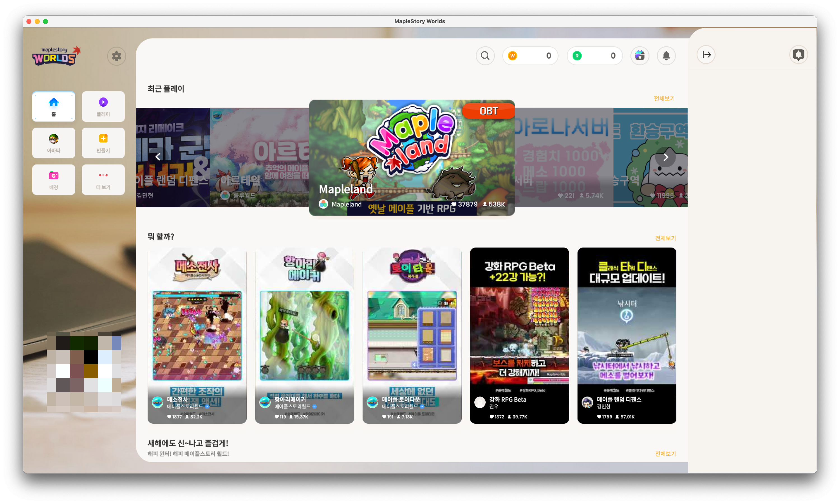Click 전체보기 link beside 뭐 할까?
Viewport: 840px width, 504px height.
click(x=665, y=238)
